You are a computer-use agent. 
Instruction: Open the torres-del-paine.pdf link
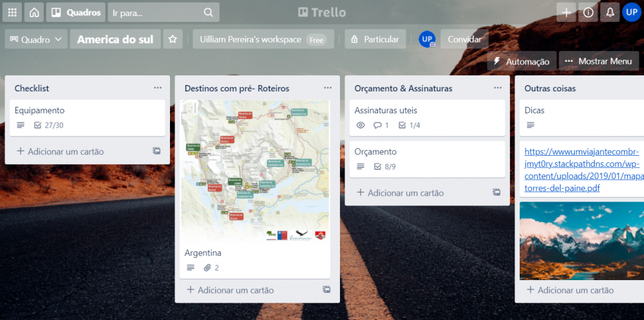click(583, 170)
